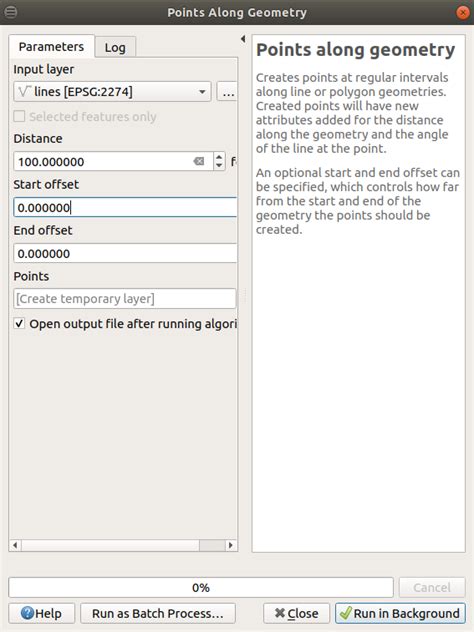
Task: Open the Input layer dropdown
Action: tap(112, 92)
